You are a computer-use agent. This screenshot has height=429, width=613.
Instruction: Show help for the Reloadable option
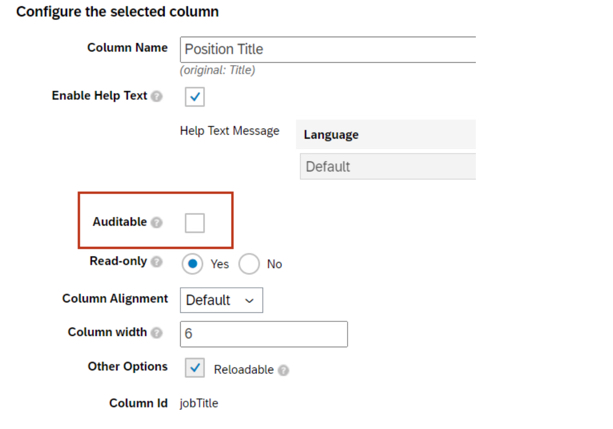coord(284,370)
